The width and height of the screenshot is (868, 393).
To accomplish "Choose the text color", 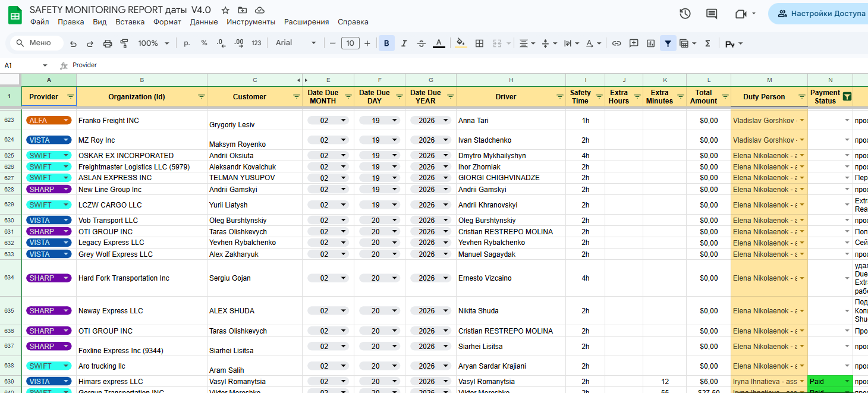I will tap(439, 43).
